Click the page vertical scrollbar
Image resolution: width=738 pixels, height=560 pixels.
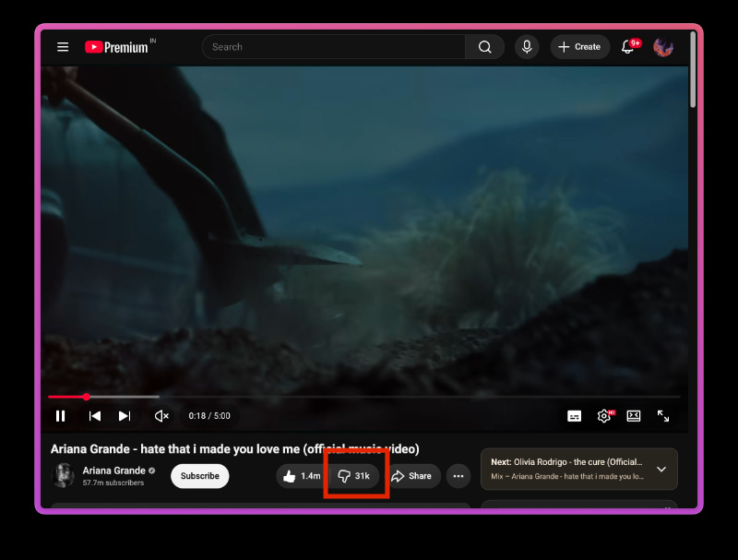click(x=693, y=69)
